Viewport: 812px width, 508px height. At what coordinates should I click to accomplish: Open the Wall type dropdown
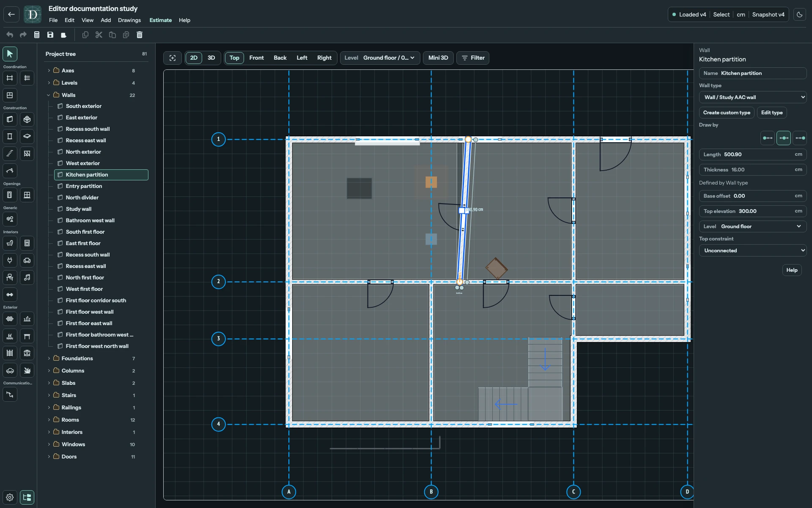pyautogui.click(x=753, y=97)
